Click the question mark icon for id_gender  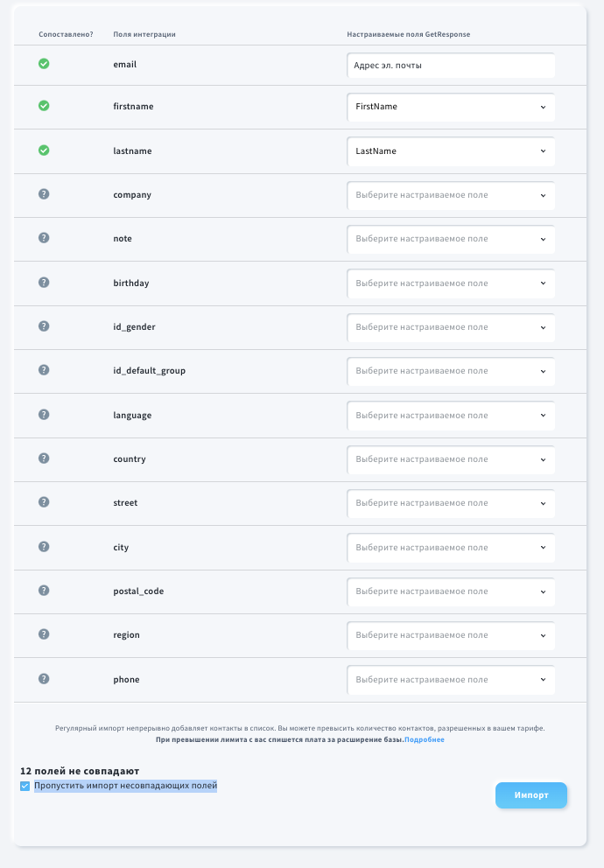44,326
